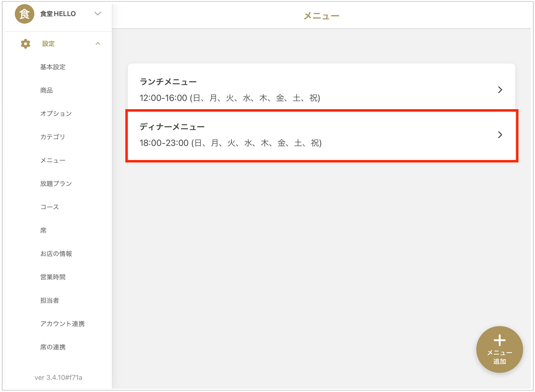535x392 pixels.
Task: Open the カテゴリ sidebar entry
Action: pos(53,137)
